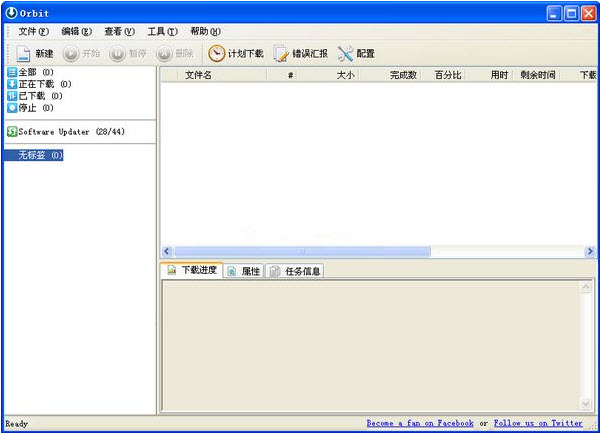Viewport: 600px width, 433px height.
Task: Sort by Completed (完成数) column header
Action: [390, 75]
